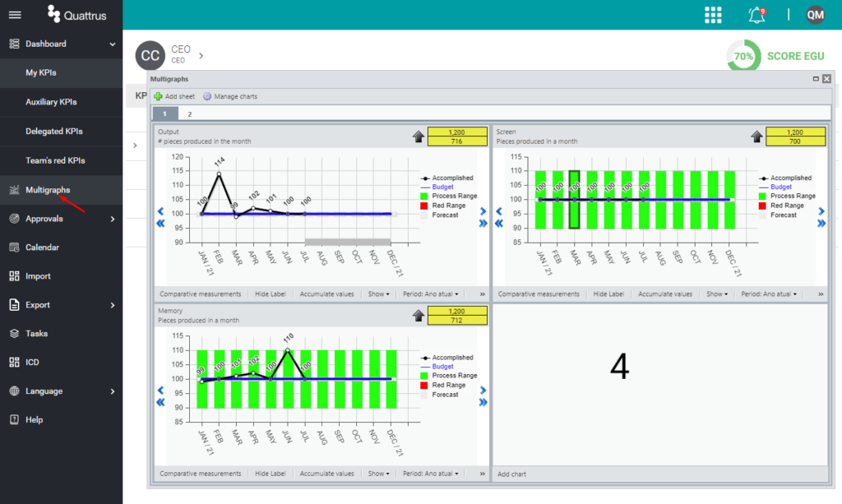The width and height of the screenshot is (842, 504).
Task: Toggle Hide Label on Memory chart
Action: click(270, 474)
